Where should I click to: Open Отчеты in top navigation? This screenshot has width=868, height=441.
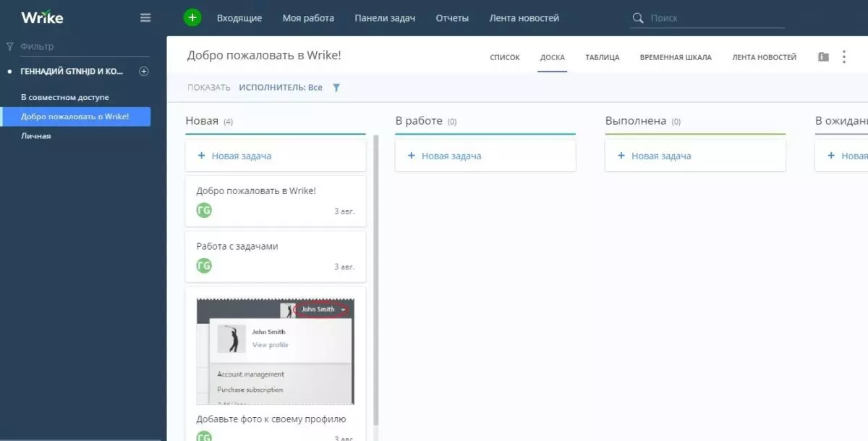click(x=452, y=18)
